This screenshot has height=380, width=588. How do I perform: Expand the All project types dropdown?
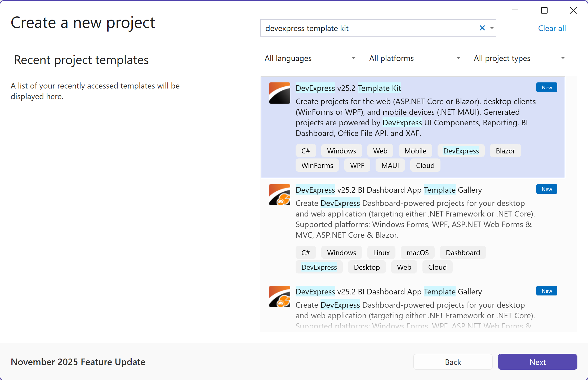(519, 58)
